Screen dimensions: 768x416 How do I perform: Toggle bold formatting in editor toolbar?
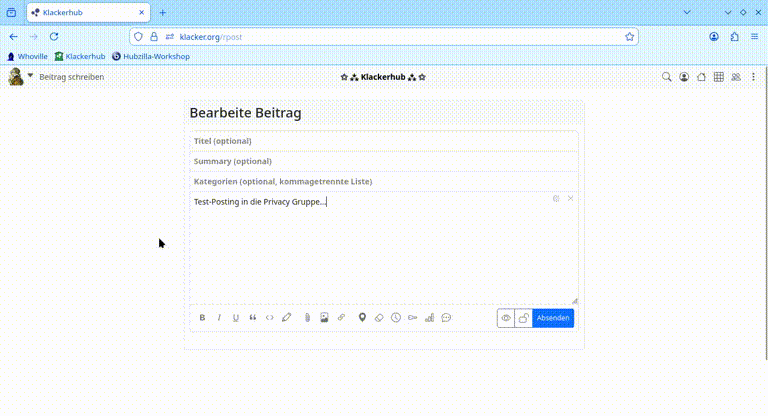point(202,318)
